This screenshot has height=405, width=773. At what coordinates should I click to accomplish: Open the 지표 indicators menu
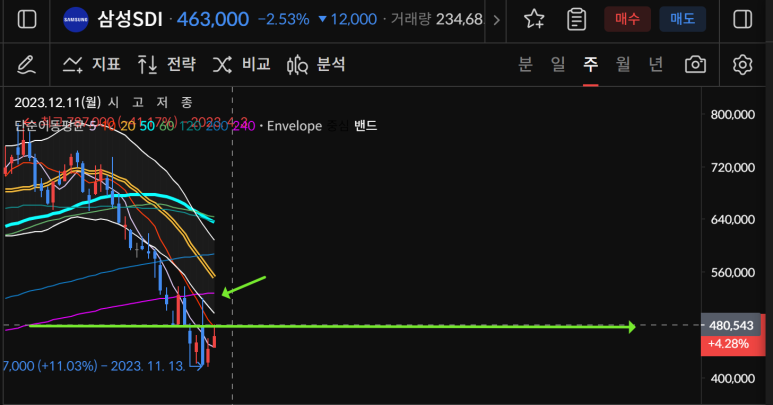click(x=92, y=64)
